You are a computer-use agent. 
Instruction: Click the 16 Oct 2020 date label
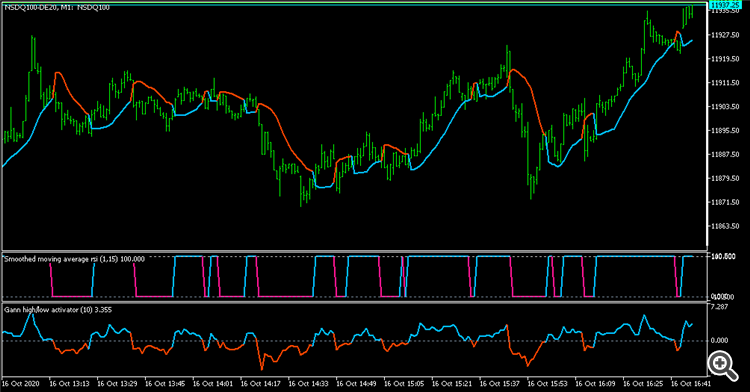tap(21, 383)
